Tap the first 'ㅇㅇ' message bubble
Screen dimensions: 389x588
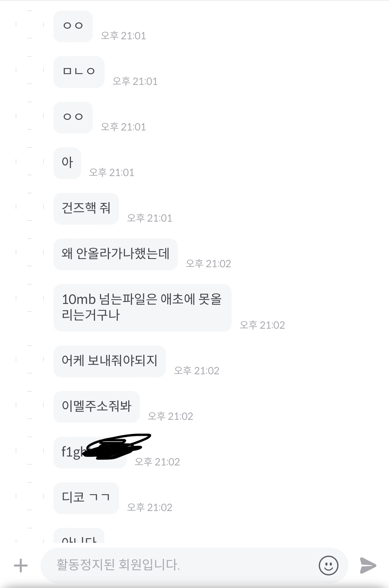73,26
